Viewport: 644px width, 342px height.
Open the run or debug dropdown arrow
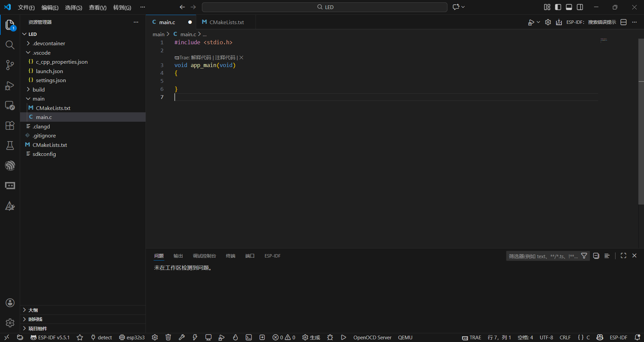538,22
